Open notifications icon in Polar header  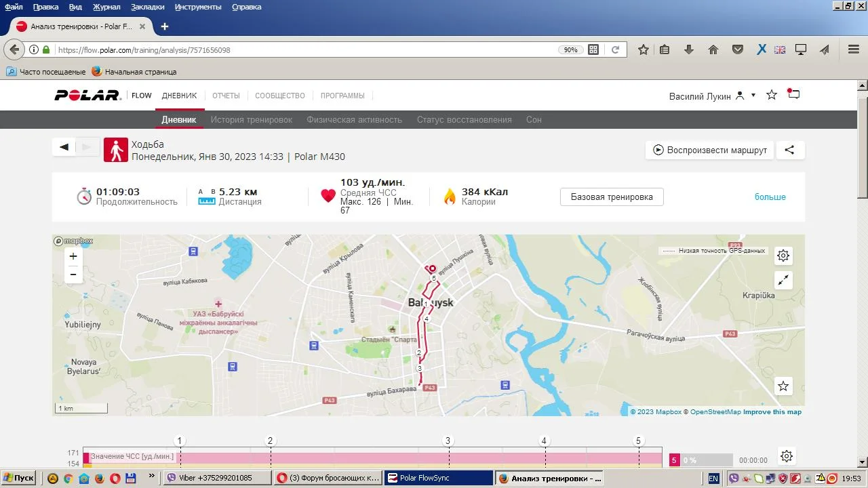click(793, 95)
